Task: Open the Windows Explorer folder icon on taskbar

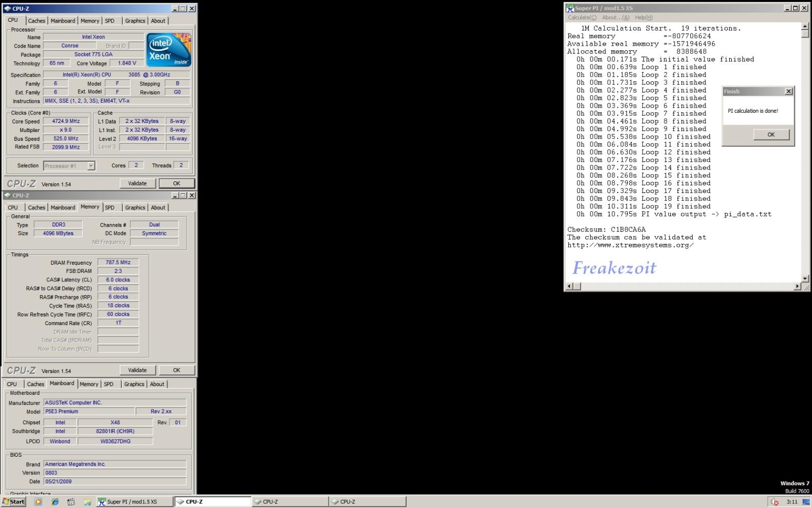Action: click(87, 501)
